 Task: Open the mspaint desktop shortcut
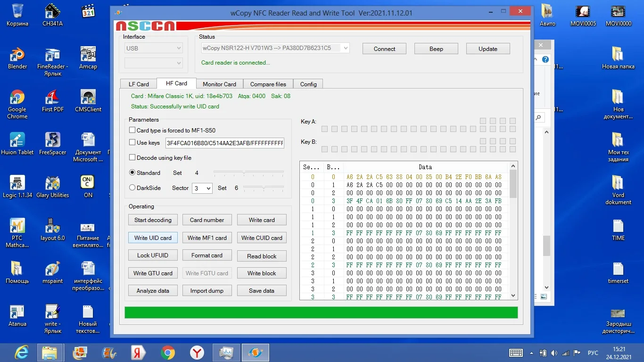coord(52,272)
